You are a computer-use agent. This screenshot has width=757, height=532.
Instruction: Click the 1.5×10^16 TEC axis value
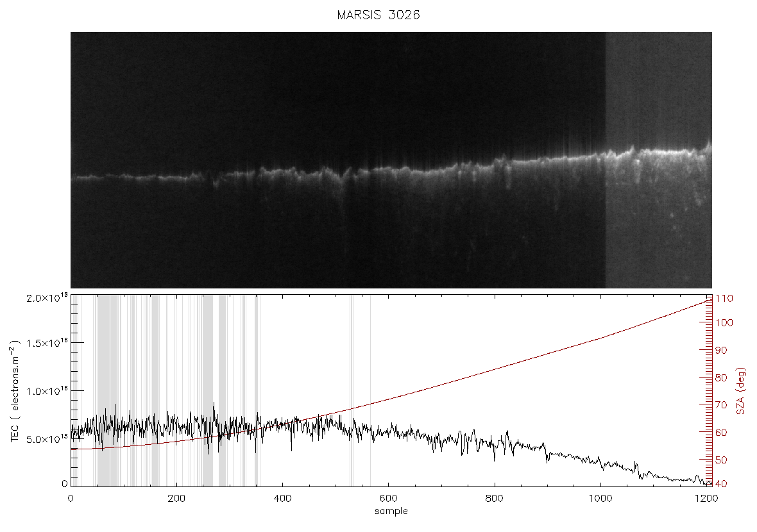[x=47, y=343]
